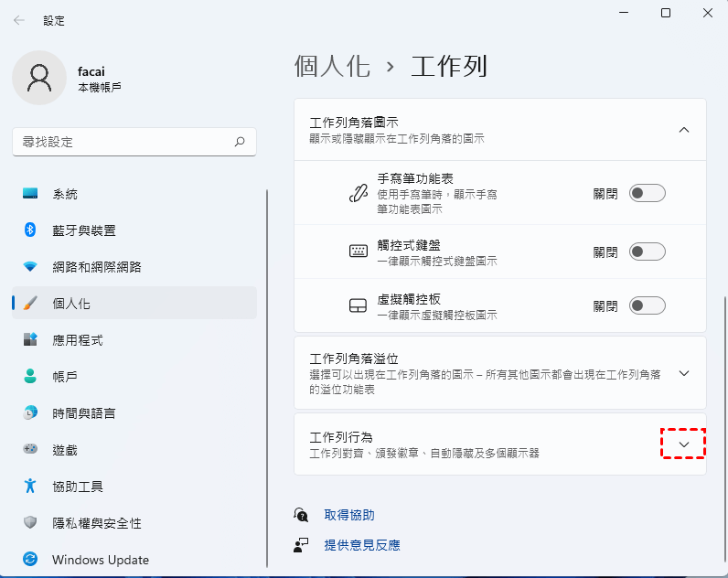Click the 帳戶 person icon
This screenshot has width=728, height=578.
[x=30, y=377]
